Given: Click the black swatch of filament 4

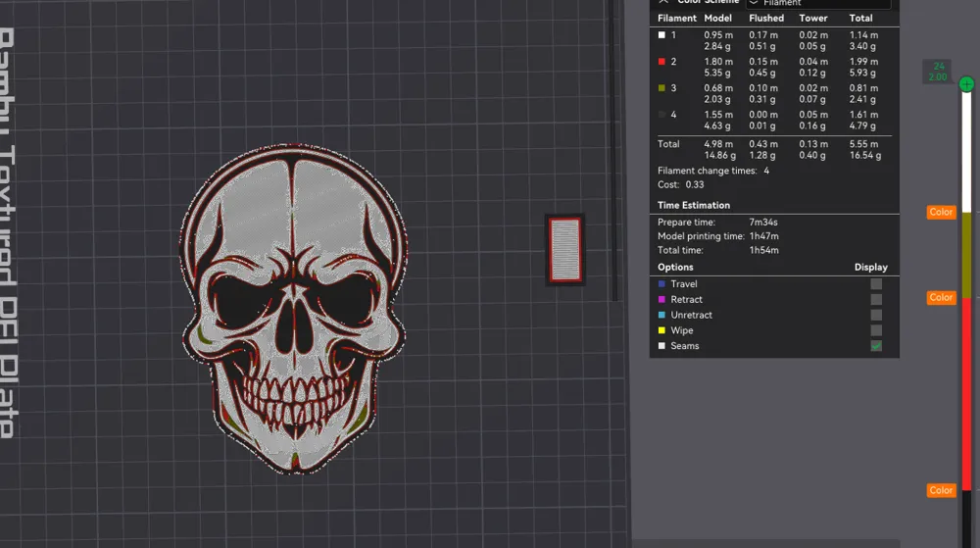Looking at the screenshot, I should click(x=661, y=115).
